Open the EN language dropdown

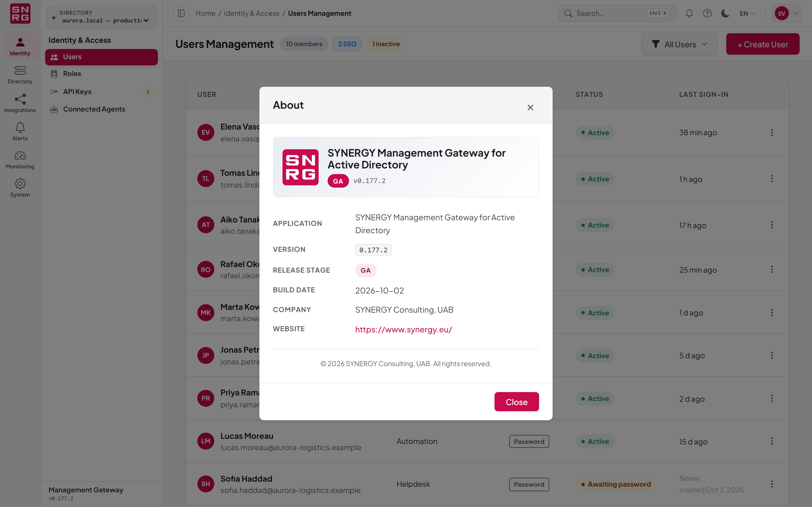[747, 14]
